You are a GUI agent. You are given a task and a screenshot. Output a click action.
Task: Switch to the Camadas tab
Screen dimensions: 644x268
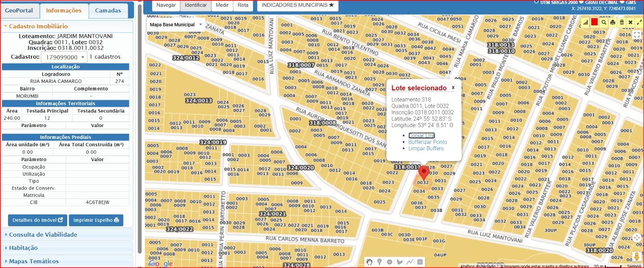click(x=108, y=10)
